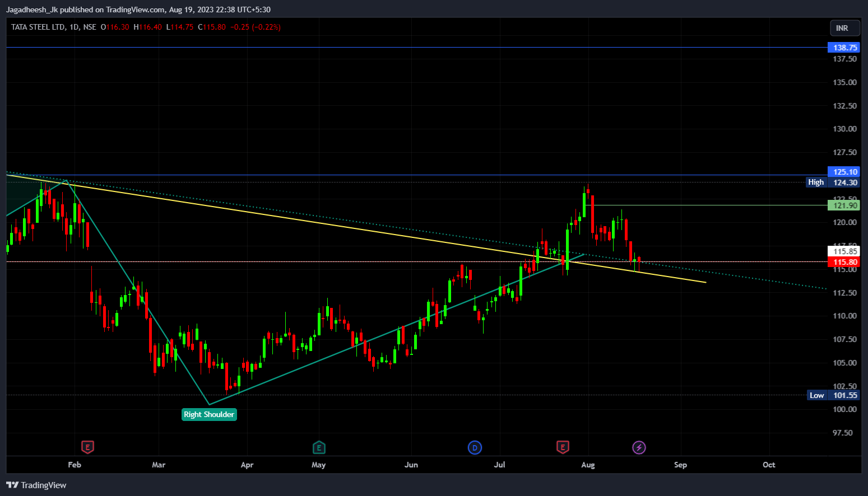Click the red earnings marker near Aug
The width and height of the screenshot is (868, 496).
coord(563,447)
